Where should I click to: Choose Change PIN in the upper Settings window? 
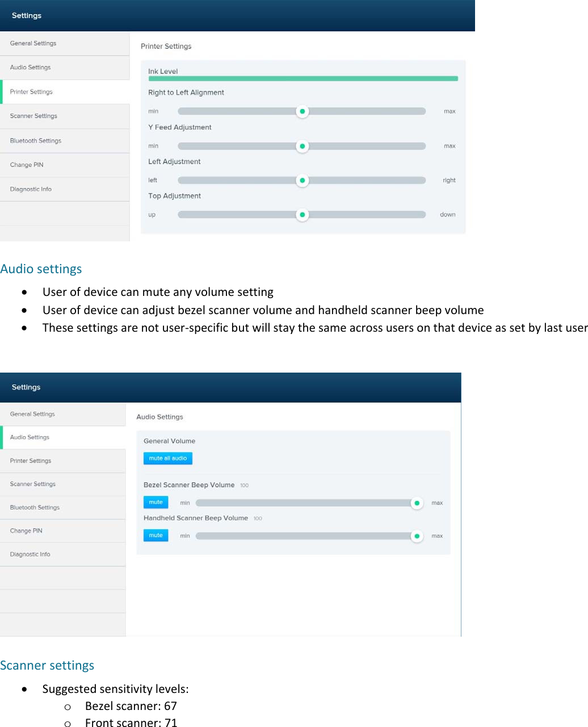[x=65, y=165]
